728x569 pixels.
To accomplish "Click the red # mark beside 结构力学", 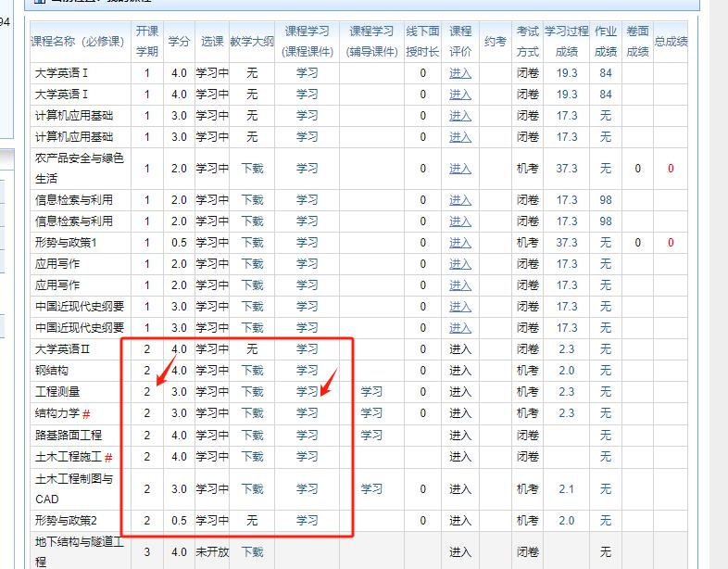I will pyautogui.click(x=86, y=414).
